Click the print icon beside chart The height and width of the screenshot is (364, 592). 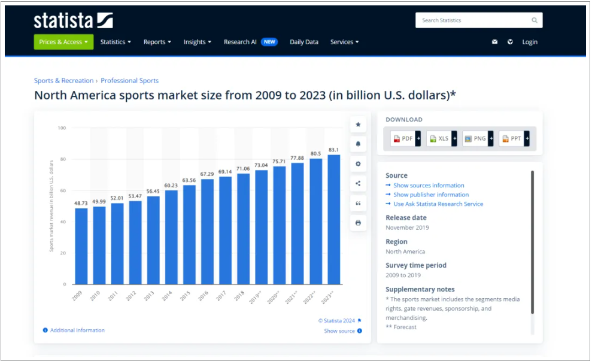(358, 223)
